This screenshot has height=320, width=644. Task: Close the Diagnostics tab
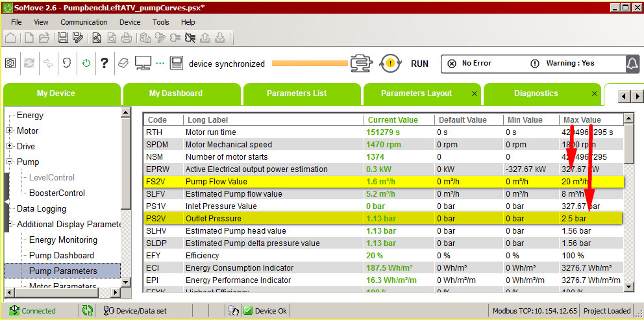[594, 93]
